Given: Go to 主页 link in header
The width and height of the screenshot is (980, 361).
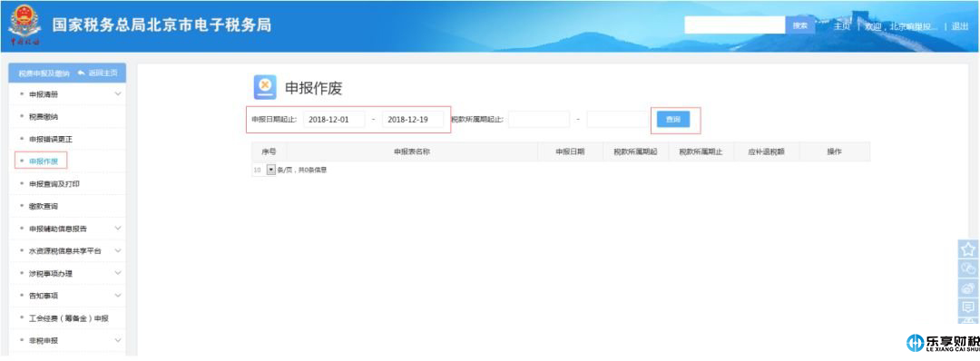Looking at the screenshot, I should click(842, 26).
